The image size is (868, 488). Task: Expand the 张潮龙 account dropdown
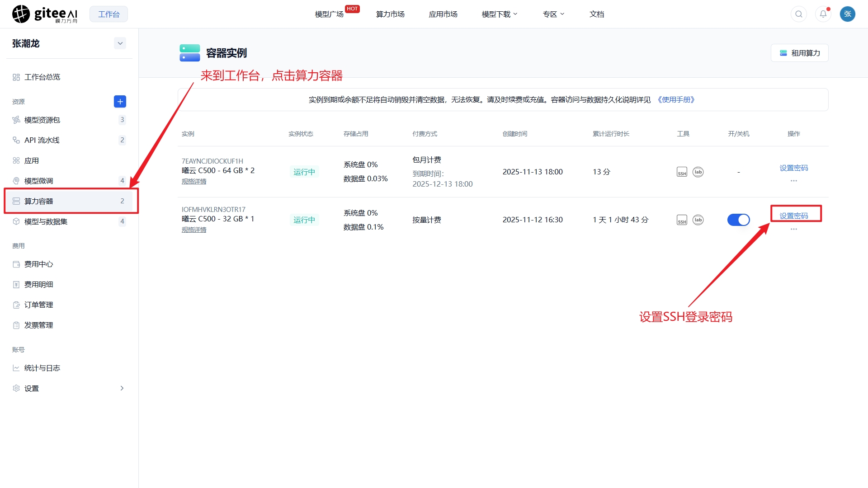click(120, 43)
